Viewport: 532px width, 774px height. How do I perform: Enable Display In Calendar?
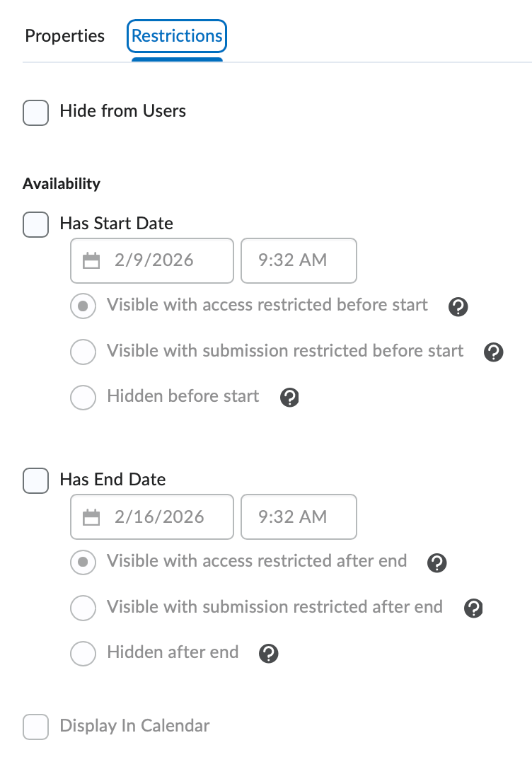coord(35,726)
